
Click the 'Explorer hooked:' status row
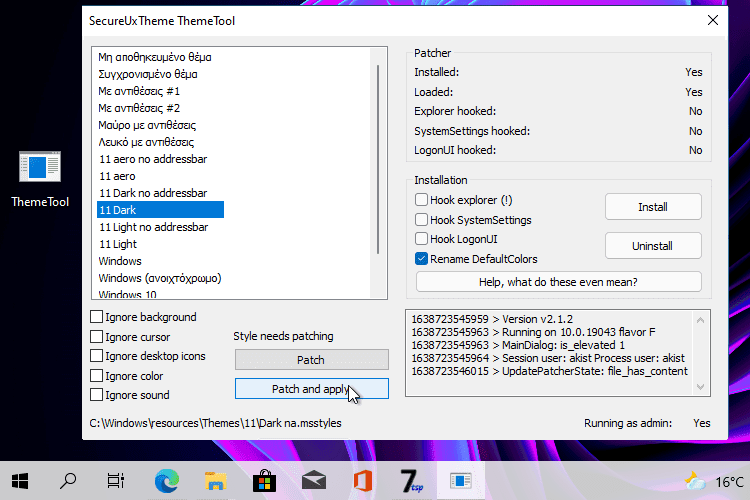[558, 111]
